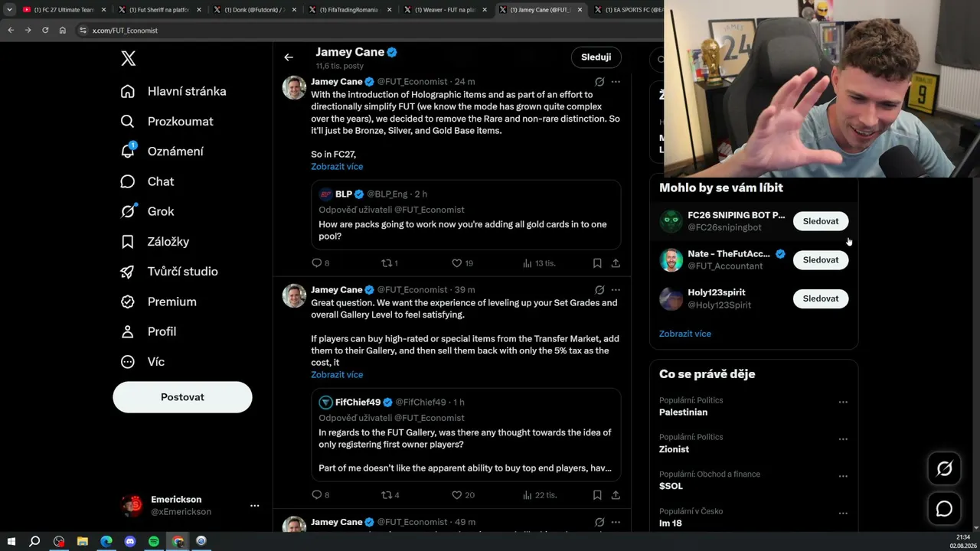Viewport: 980px width, 551px height.
Task: Switch to the Fut Sheriff tab
Action: click(159, 10)
